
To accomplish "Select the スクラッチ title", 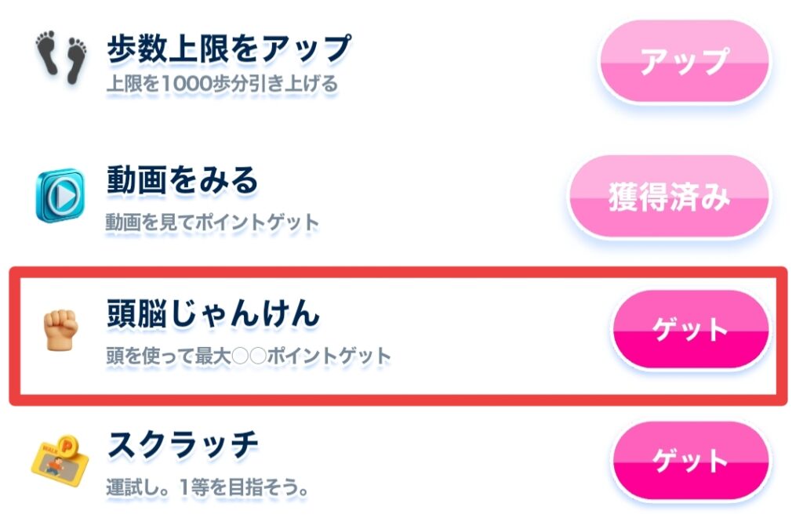I will [182, 445].
